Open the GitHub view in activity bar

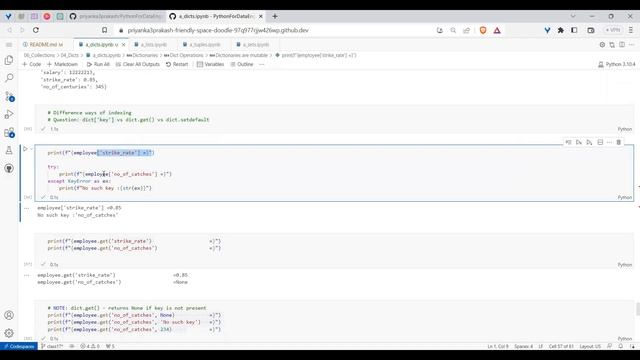(x=9, y=168)
